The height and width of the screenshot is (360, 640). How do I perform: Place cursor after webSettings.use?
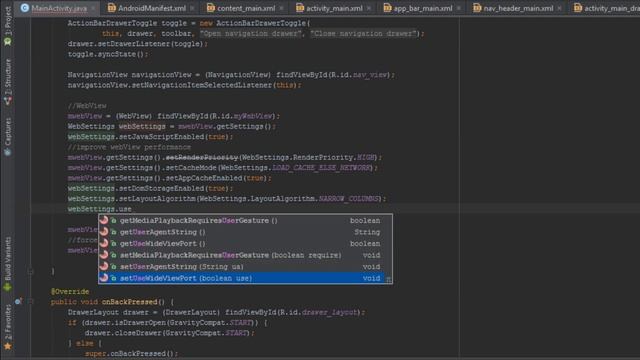click(x=132, y=209)
